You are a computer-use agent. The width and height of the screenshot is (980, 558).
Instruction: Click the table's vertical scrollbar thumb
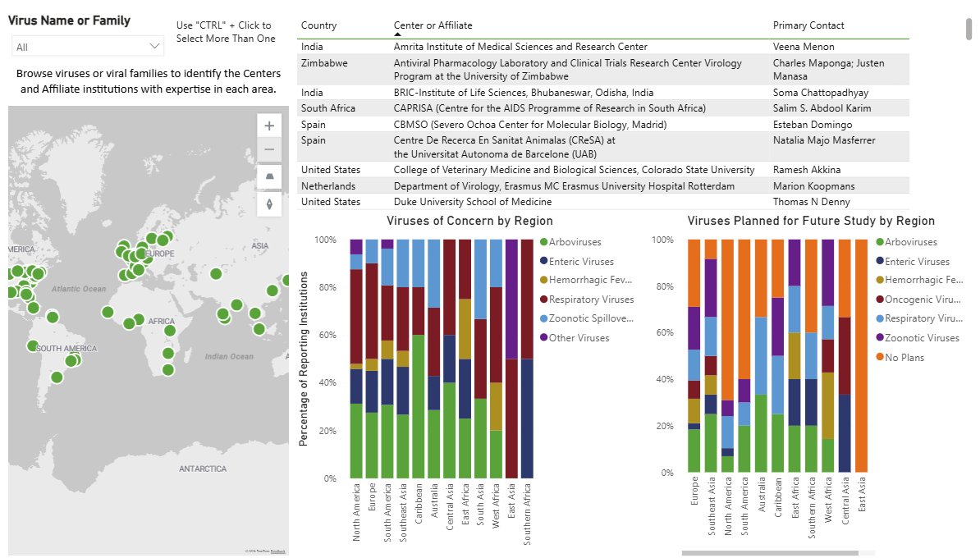pyautogui.click(x=969, y=30)
